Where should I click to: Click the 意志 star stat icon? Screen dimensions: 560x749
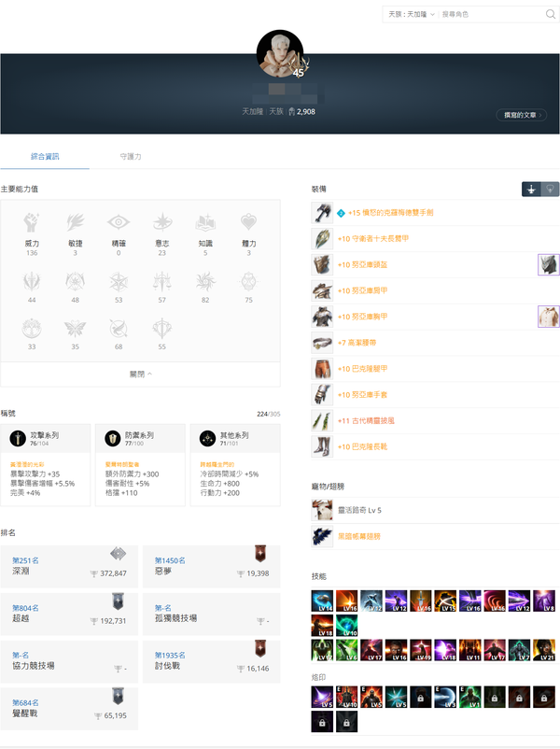coord(161,222)
